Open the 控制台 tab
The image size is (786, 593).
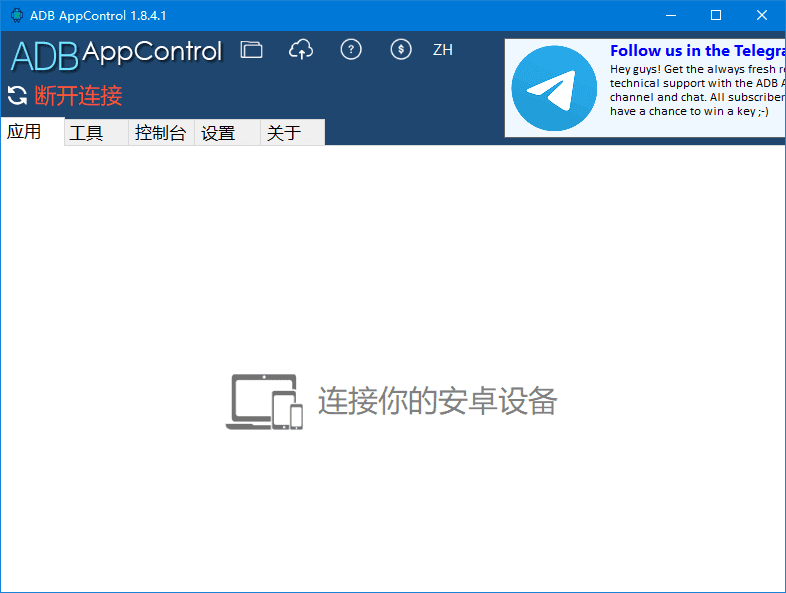161,133
